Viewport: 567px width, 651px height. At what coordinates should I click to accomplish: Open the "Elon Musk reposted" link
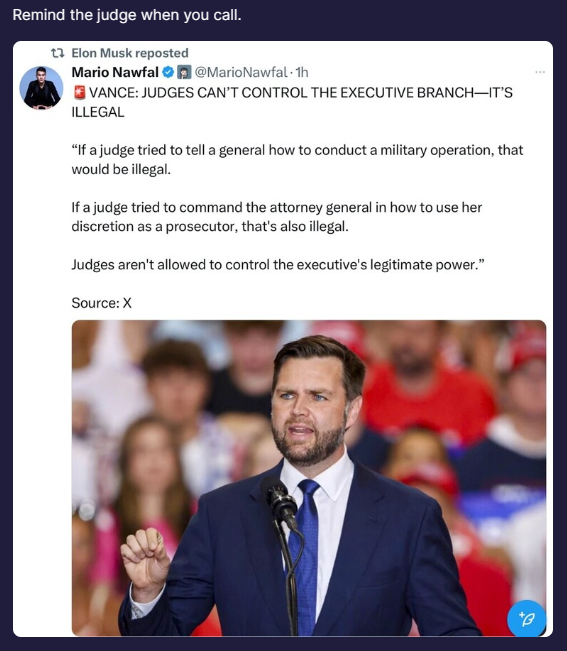[130, 53]
